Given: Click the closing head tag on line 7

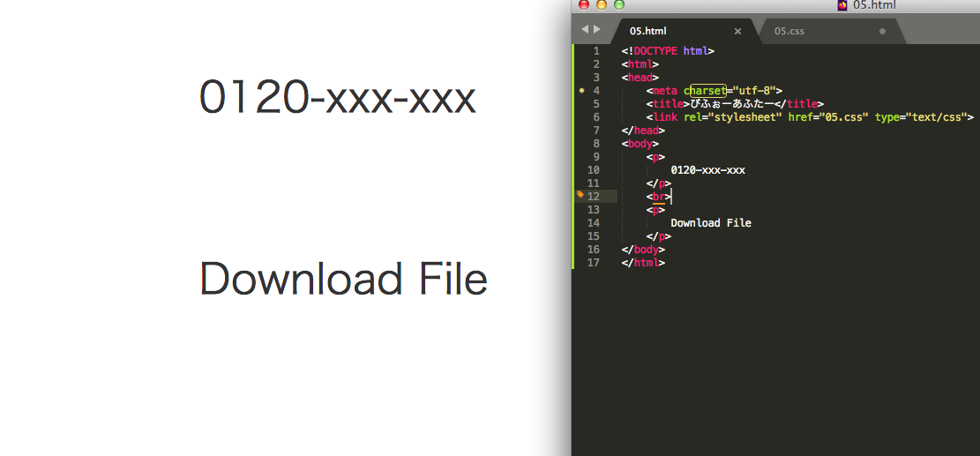Looking at the screenshot, I should pyautogui.click(x=643, y=131).
